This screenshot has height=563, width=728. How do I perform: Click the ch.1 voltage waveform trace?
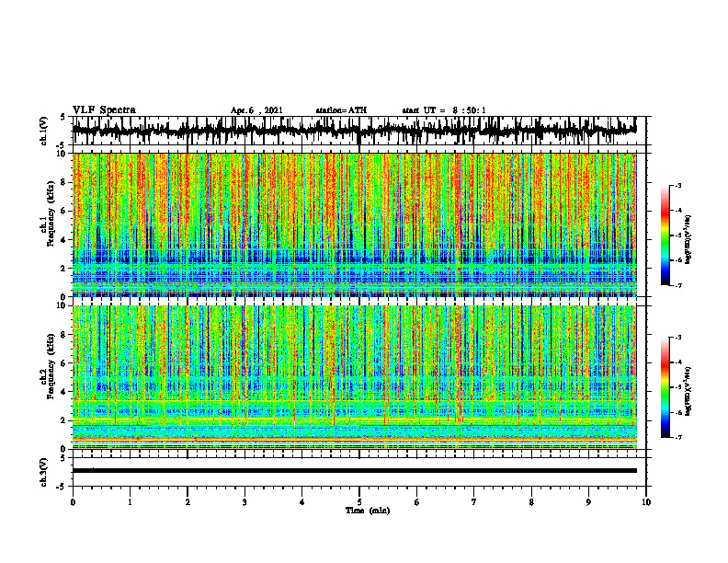point(354,130)
